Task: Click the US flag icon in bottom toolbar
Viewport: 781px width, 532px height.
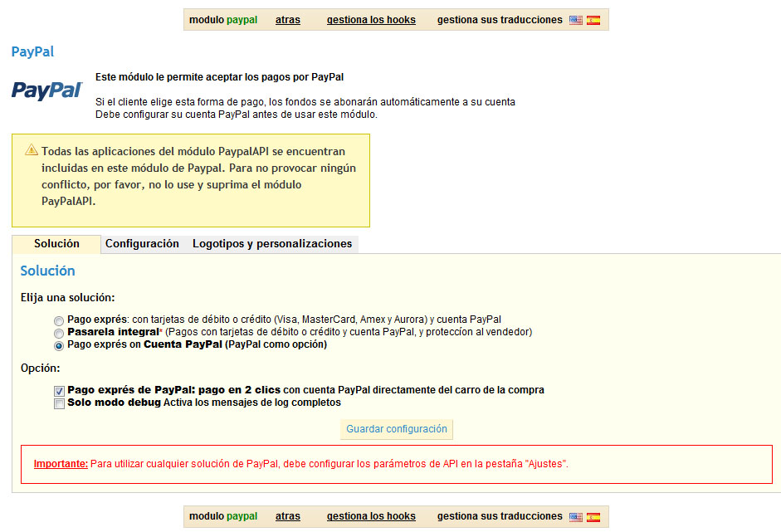Action: point(576,517)
